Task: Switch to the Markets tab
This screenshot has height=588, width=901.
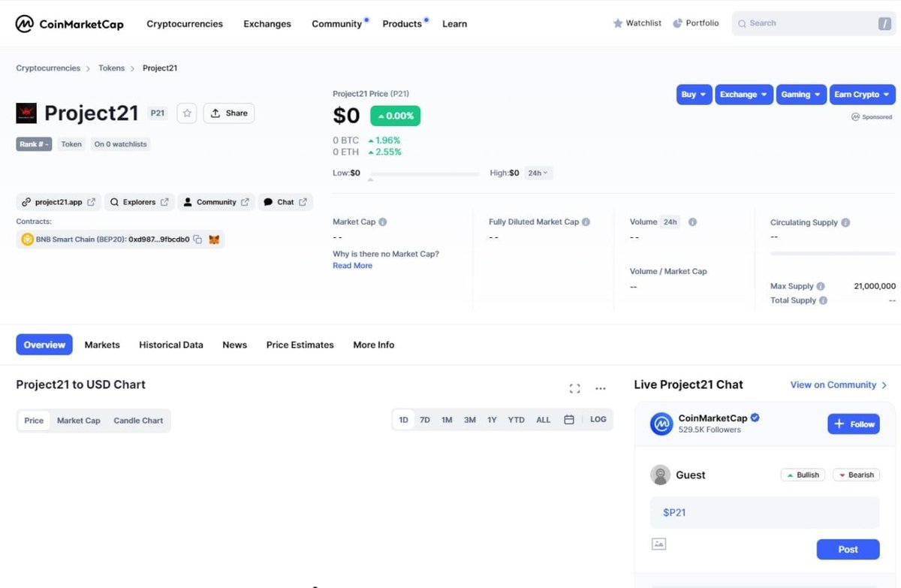Action: pyautogui.click(x=102, y=345)
